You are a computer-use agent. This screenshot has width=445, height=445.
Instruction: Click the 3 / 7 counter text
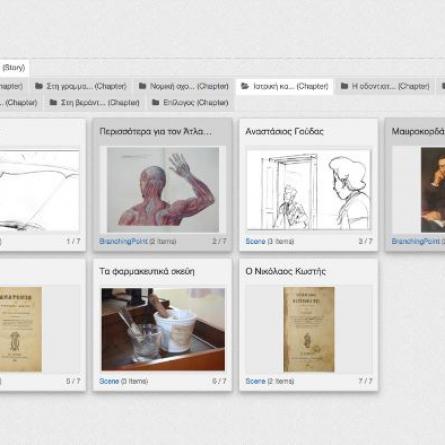click(365, 241)
